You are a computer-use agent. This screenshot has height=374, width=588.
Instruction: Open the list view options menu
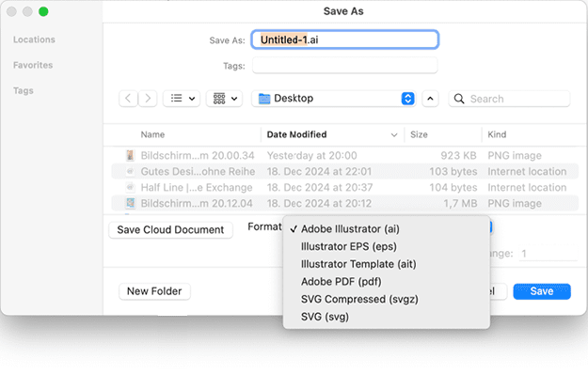coord(182,99)
